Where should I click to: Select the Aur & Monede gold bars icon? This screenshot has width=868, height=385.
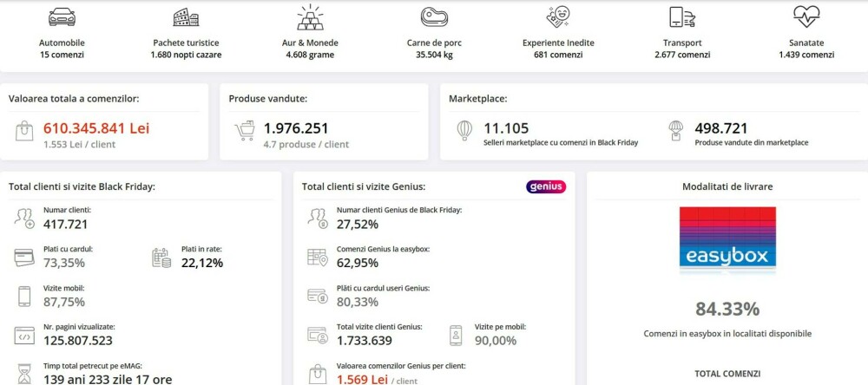tap(311, 17)
